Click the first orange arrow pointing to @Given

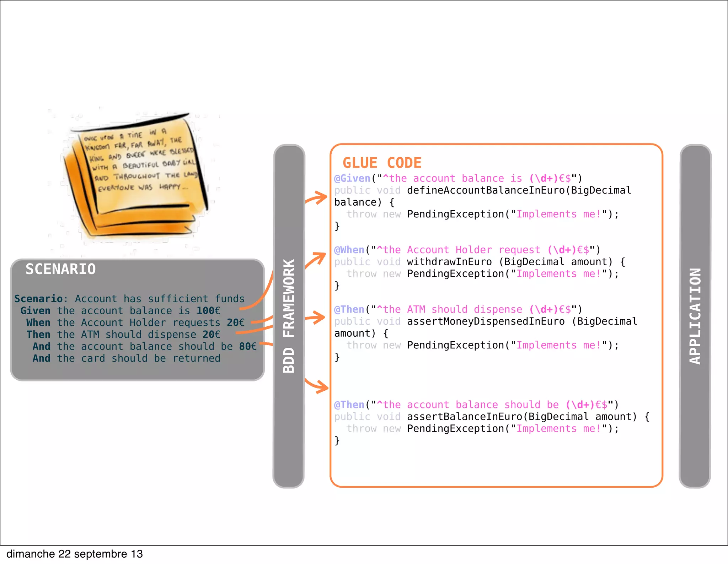coord(316,197)
